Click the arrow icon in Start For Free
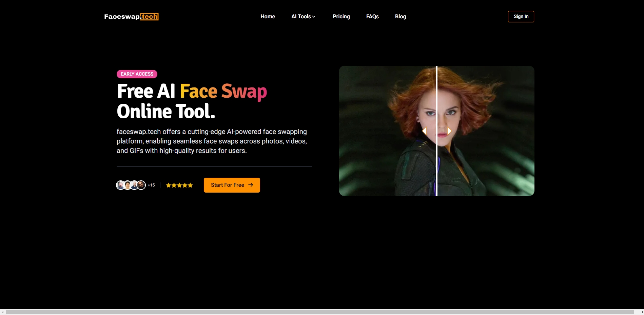The height and width of the screenshot is (315, 644). coord(251,185)
